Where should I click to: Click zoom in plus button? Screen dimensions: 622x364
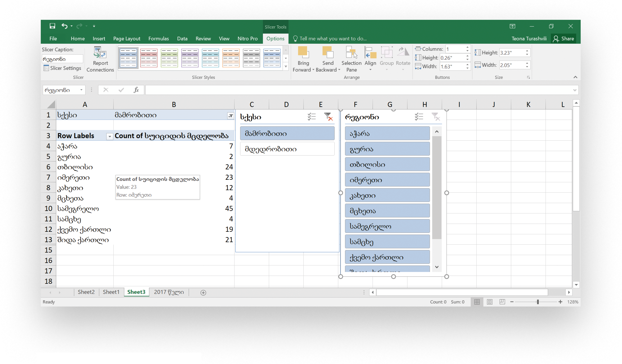click(560, 302)
